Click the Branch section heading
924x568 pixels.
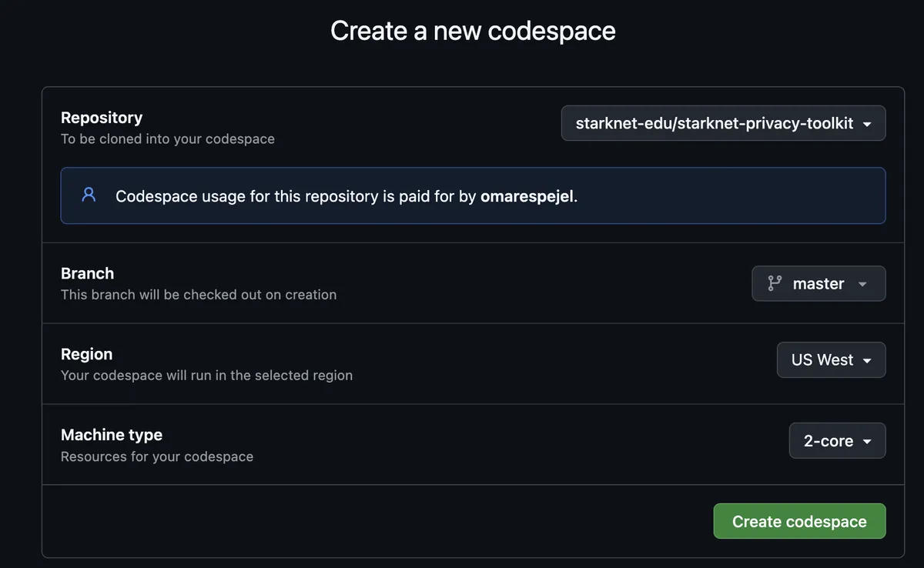[x=87, y=273]
